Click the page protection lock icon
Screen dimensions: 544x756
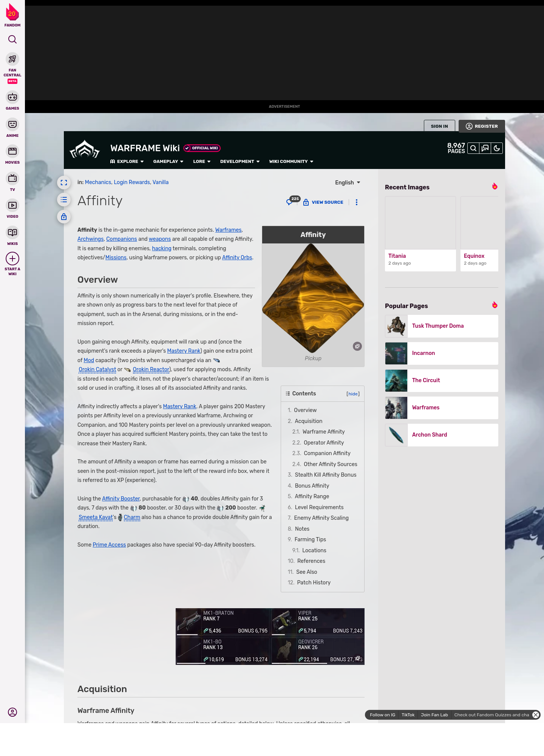coord(64,217)
